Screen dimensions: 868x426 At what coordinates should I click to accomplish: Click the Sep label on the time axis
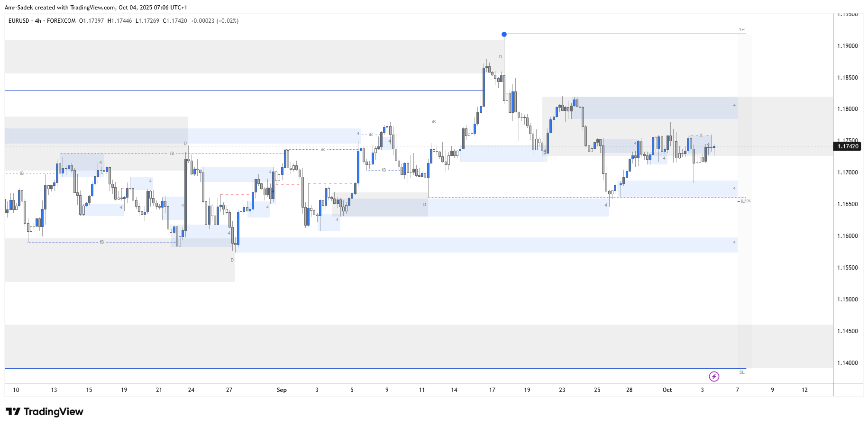(282, 390)
